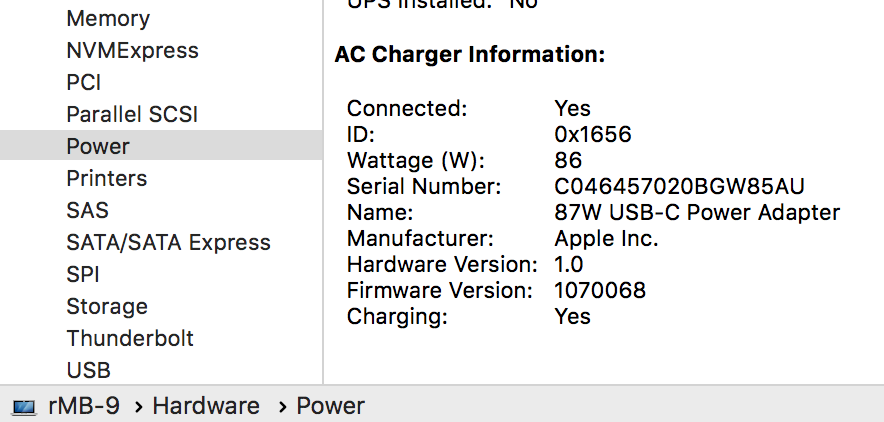Open the Storage section

click(x=107, y=307)
